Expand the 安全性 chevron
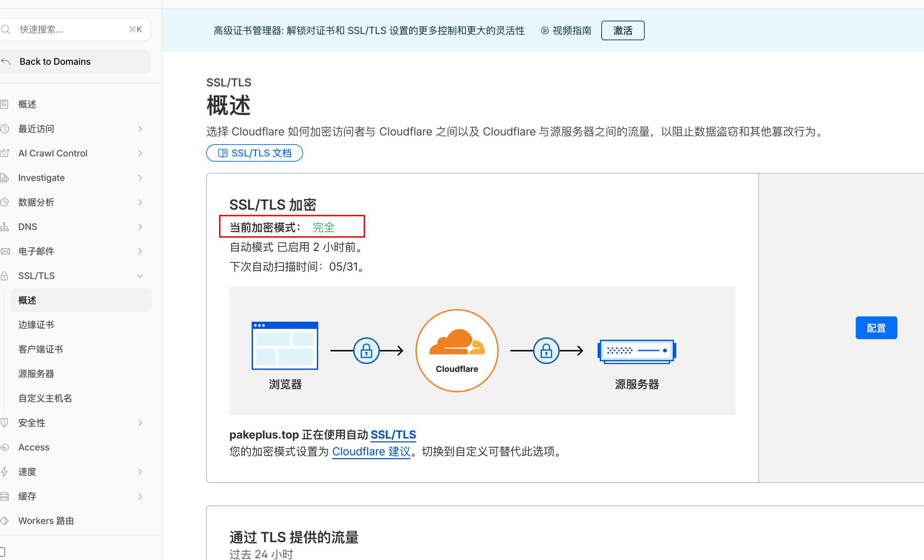The image size is (924, 560). point(140,423)
